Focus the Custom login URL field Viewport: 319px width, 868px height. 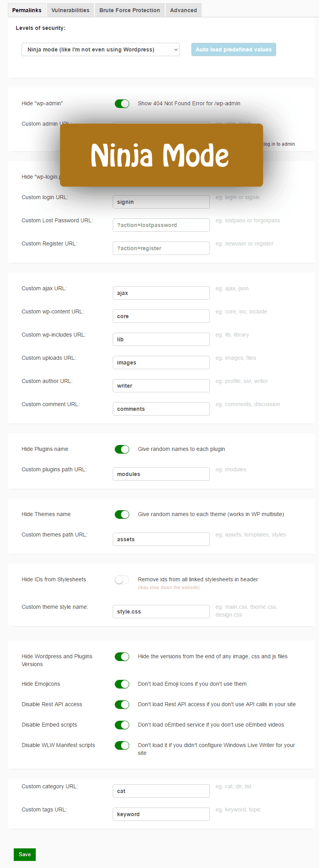pyautogui.click(x=161, y=202)
